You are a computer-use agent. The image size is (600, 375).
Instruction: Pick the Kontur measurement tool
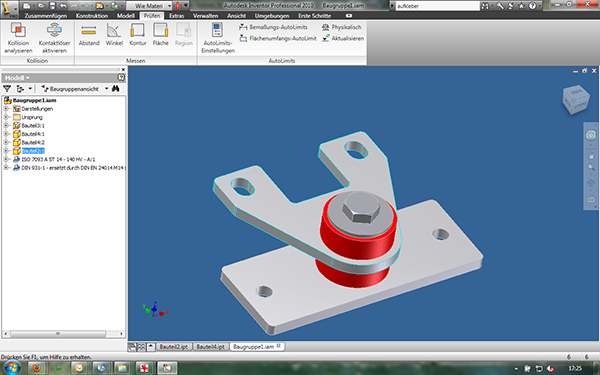[138, 34]
